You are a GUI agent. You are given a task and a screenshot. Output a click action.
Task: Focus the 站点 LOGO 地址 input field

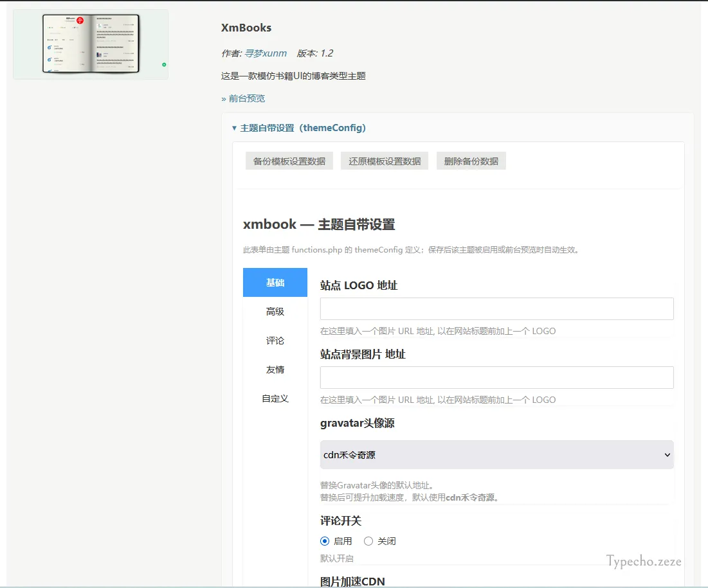[496, 308]
